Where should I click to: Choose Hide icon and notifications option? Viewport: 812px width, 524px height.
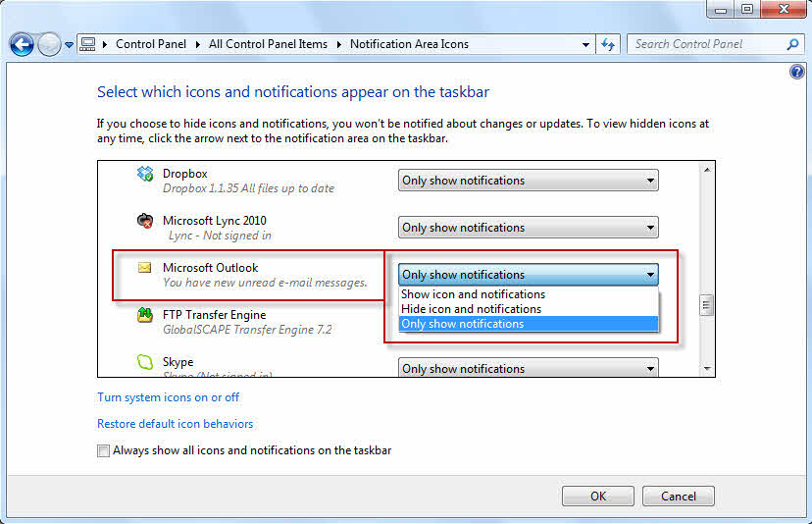point(529,309)
